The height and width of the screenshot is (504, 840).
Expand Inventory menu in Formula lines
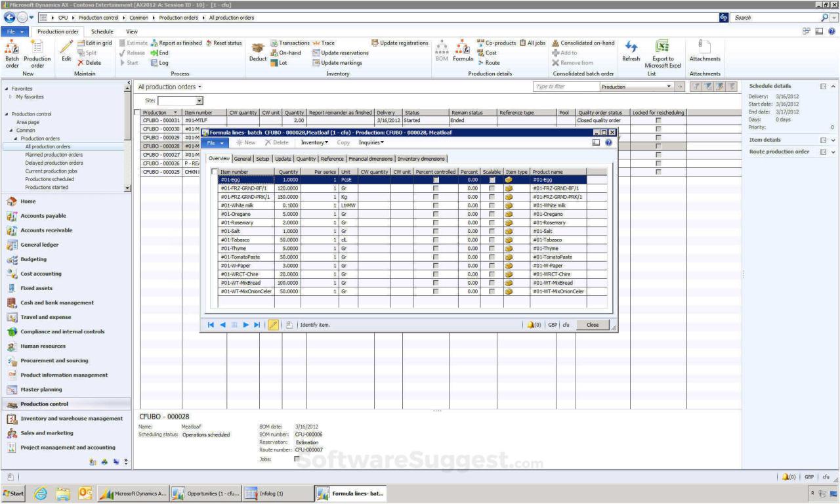314,142
